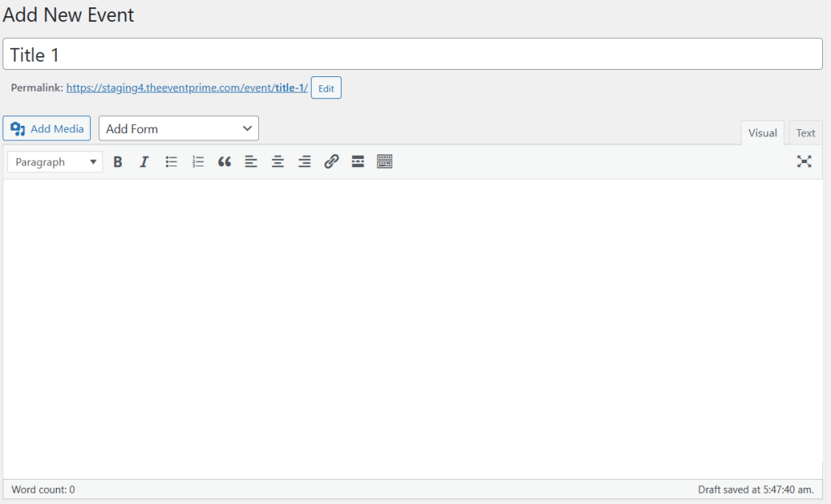
Task: Apply bold formatting in the editor toolbar
Action: point(118,162)
